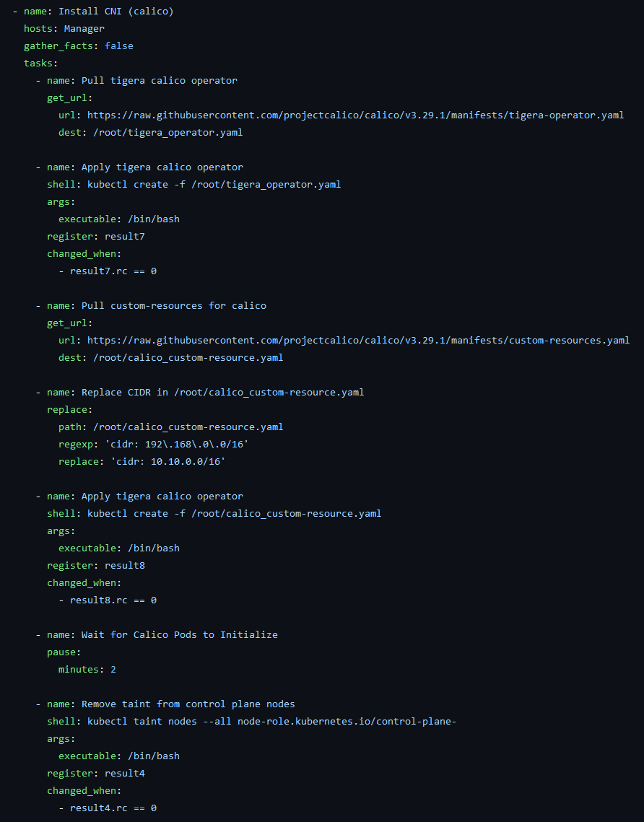Select the "register: result8" line

click(96, 565)
